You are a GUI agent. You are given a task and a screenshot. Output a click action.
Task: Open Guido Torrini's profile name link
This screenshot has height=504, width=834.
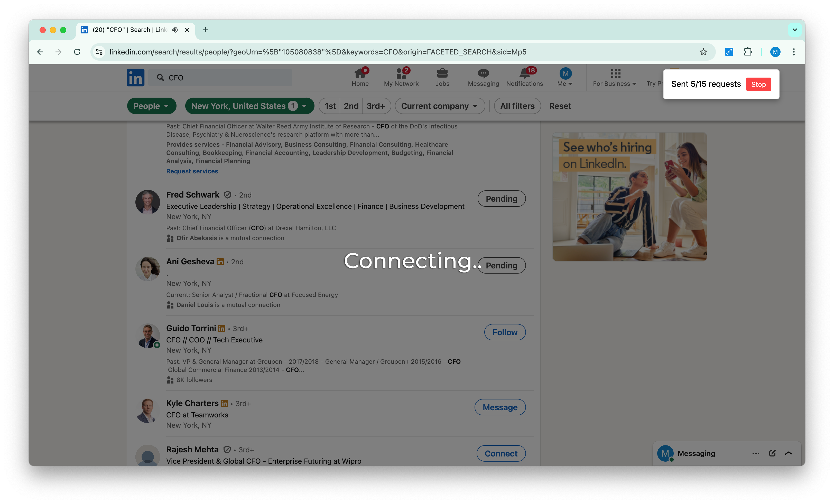click(191, 328)
